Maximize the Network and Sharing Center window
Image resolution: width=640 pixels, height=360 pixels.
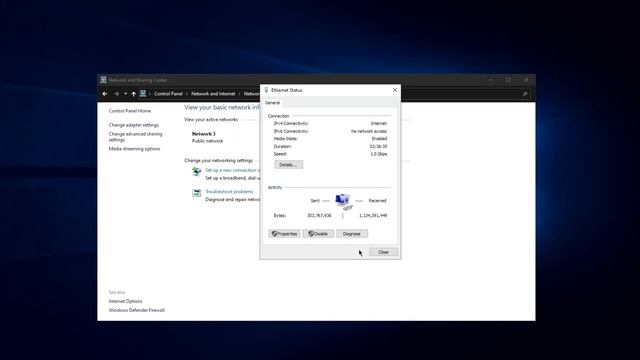(x=508, y=80)
